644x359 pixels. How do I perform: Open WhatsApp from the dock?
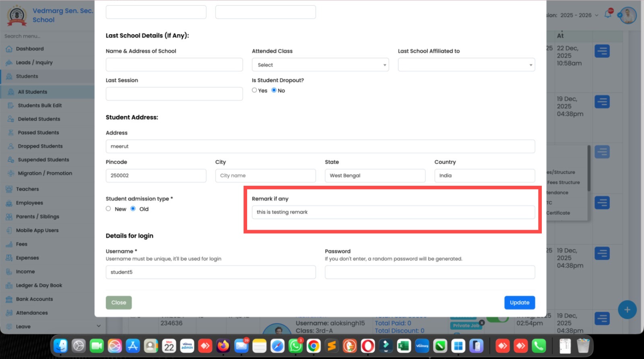tap(295, 346)
